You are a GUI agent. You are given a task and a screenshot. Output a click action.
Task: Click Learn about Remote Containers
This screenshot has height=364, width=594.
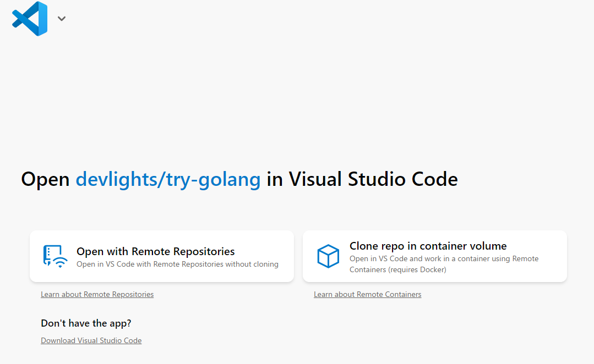pos(367,294)
